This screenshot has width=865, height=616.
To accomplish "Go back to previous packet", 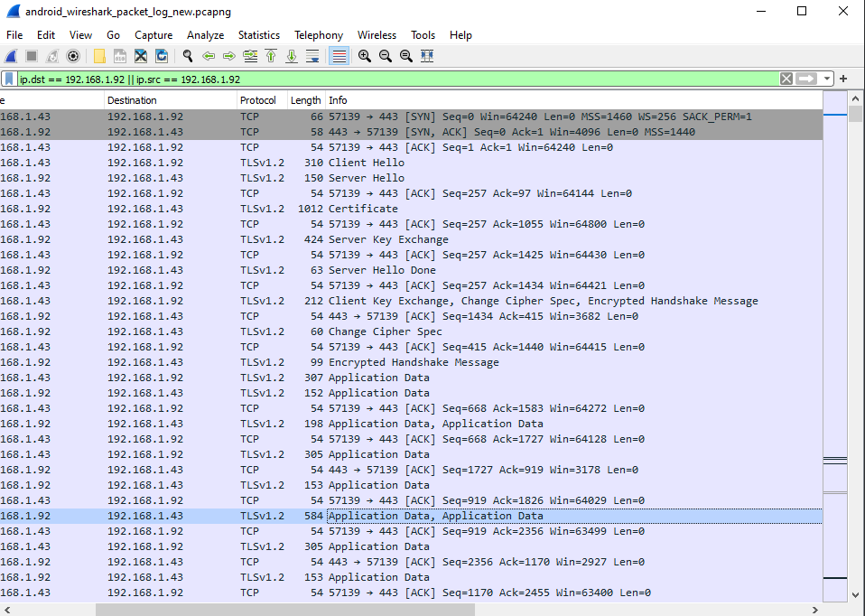I will (x=209, y=56).
